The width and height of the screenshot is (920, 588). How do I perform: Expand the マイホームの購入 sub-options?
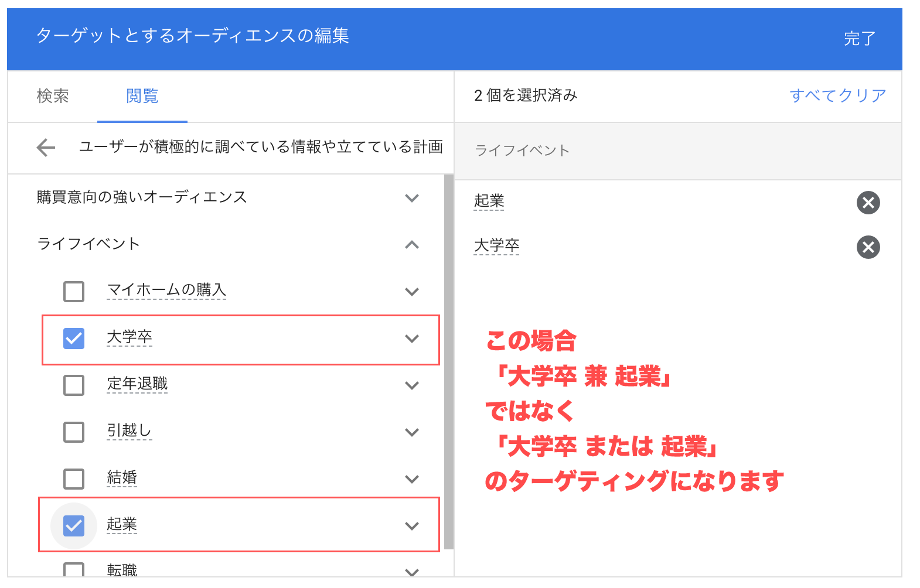pyautogui.click(x=412, y=292)
